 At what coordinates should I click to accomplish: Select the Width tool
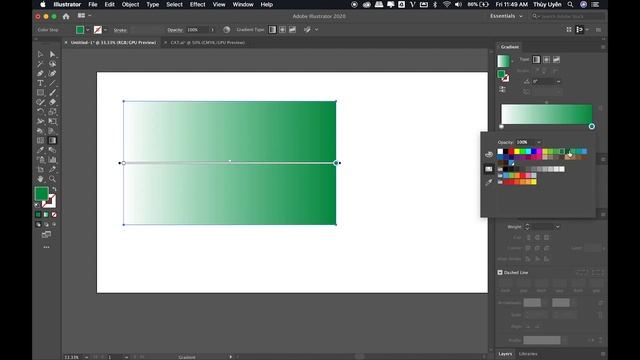tap(40, 121)
